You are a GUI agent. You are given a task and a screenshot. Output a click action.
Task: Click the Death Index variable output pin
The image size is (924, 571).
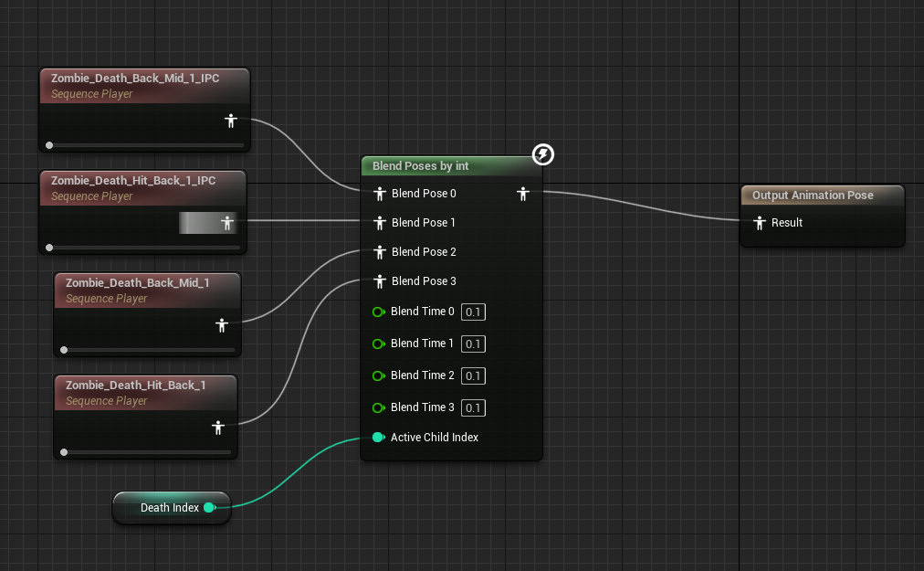209,508
